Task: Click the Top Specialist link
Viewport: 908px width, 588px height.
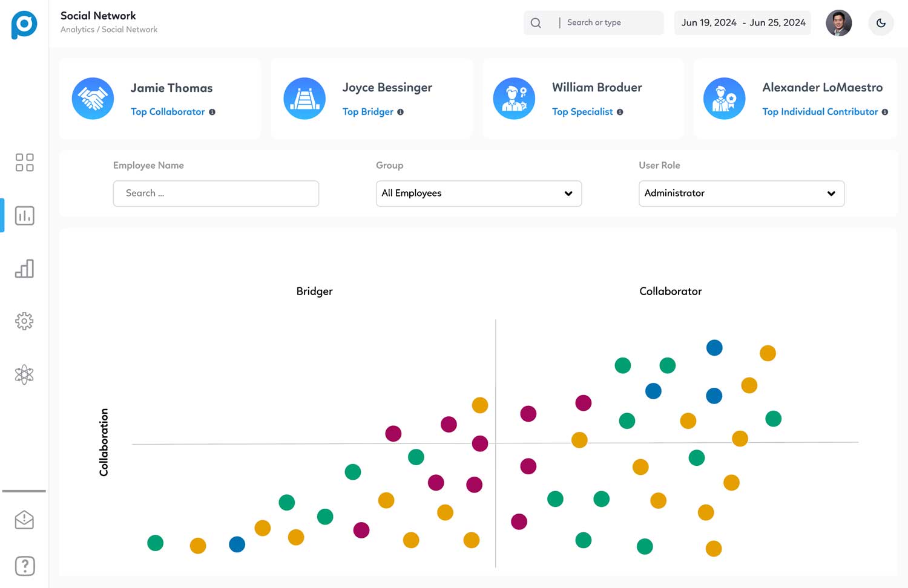Action: [x=582, y=112]
